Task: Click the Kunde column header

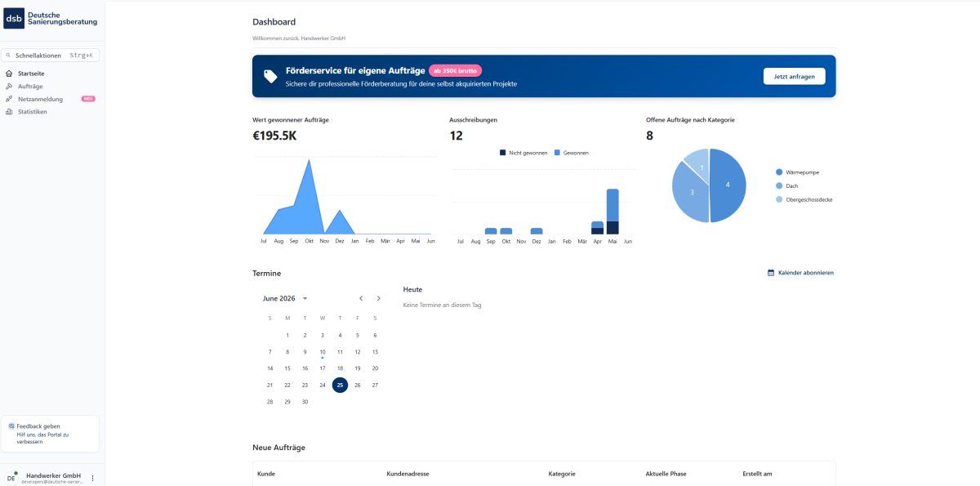Action: click(265, 474)
